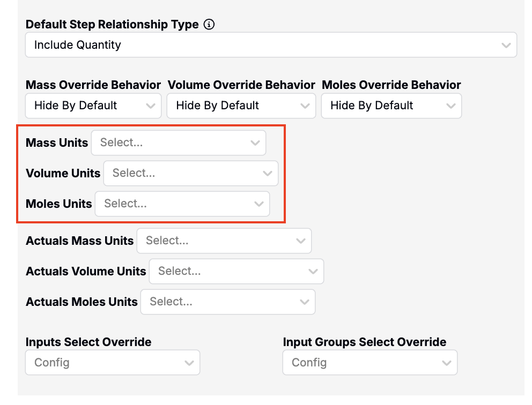
Task: Click the chevron on Moles Override Behavior
Action: point(450,106)
